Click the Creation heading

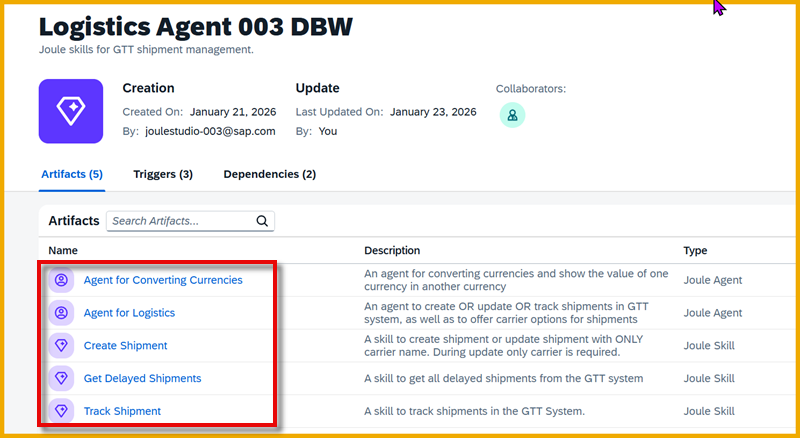pos(148,88)
